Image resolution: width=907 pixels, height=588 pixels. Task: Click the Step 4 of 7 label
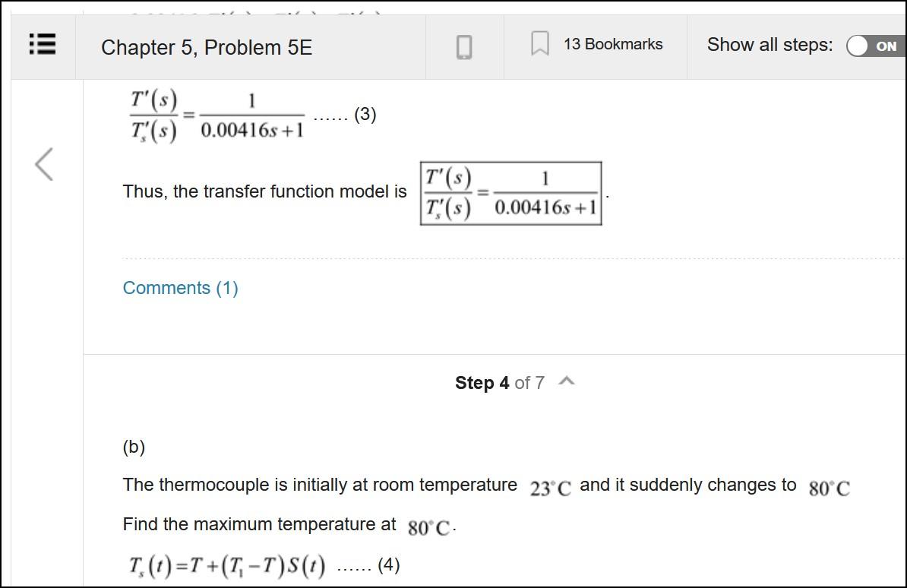click(499, 383)
